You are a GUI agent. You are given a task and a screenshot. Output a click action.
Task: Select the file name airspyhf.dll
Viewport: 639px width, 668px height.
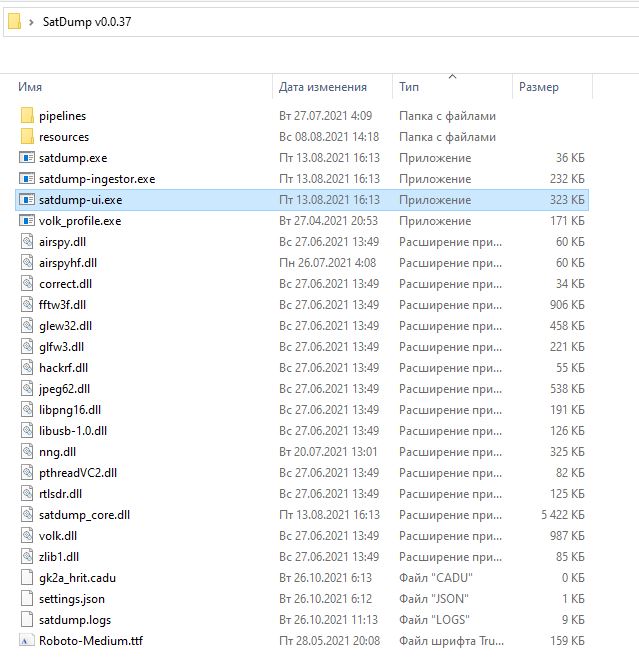68,263
